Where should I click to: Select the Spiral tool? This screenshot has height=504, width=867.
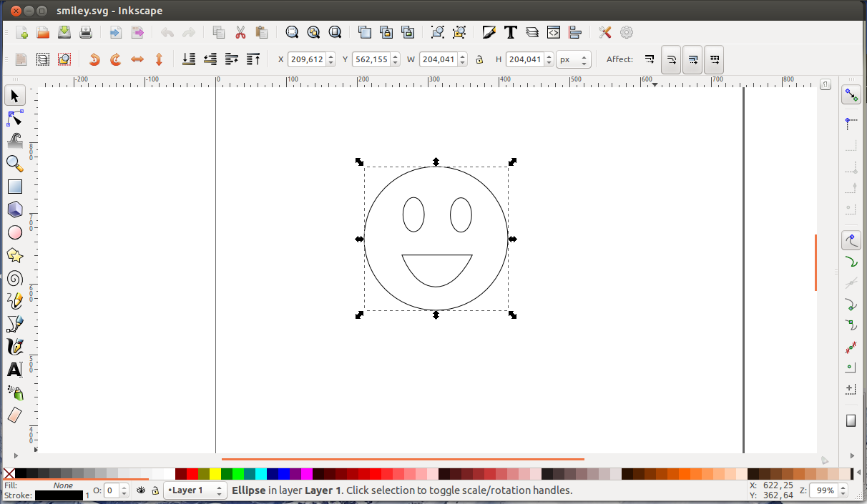[x=15, y=278]
